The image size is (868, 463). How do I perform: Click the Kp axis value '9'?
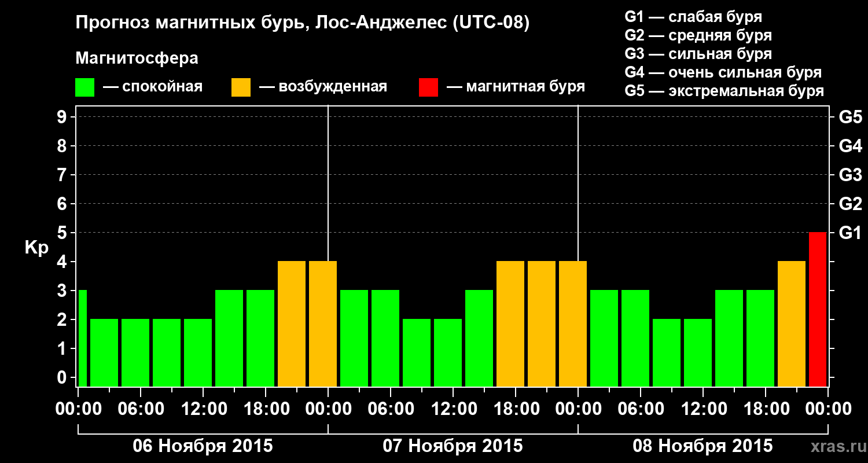(63, 117)
